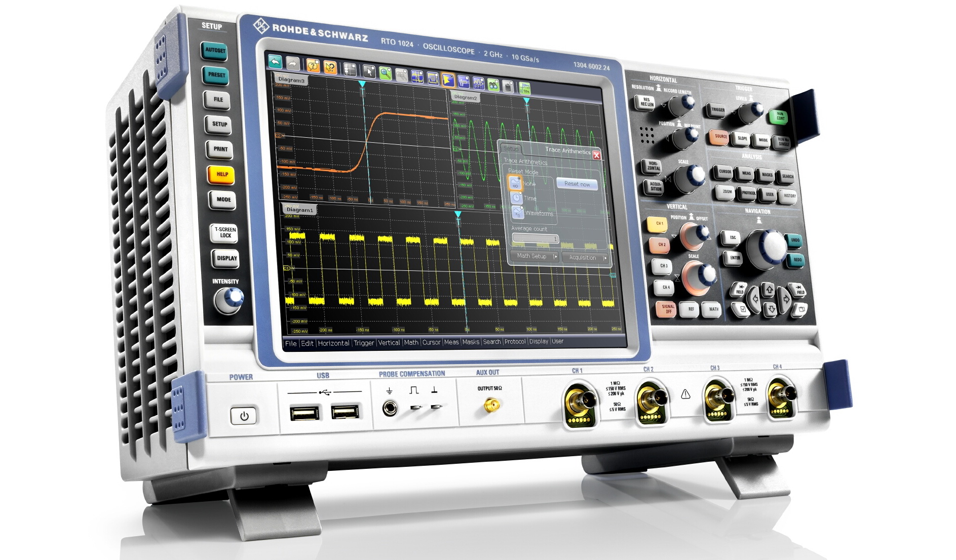Open the File menu
This screenshot has height=560, width=956.
[x=291, y=343]
